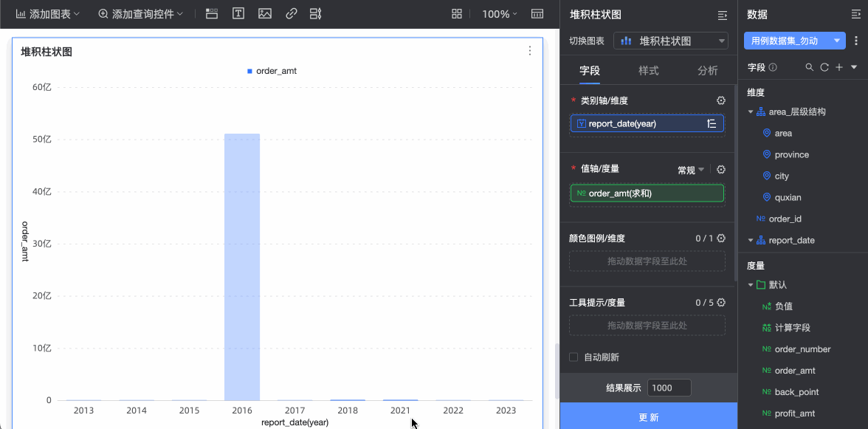Select the order_id dimension field
868x429 pixels.
785,219
